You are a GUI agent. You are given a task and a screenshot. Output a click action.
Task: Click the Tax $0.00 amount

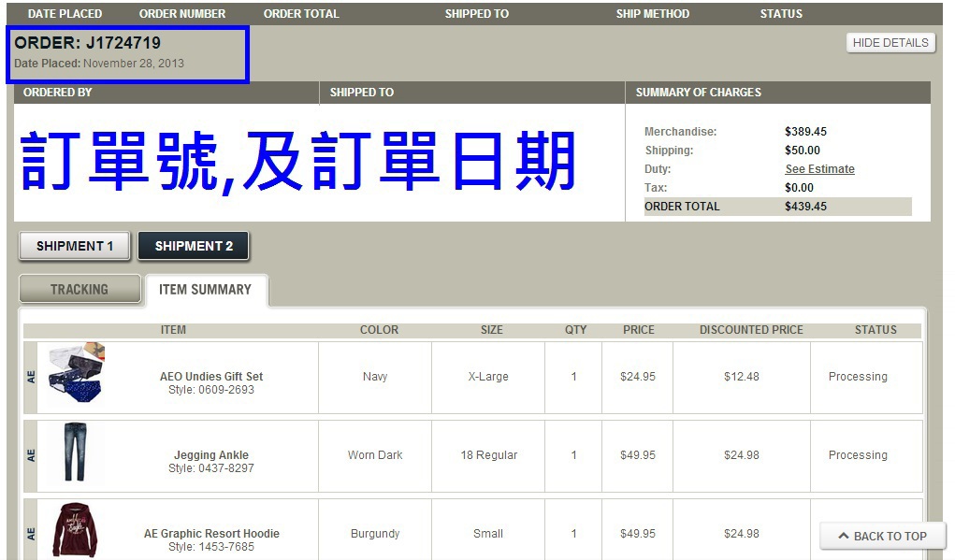799,188
